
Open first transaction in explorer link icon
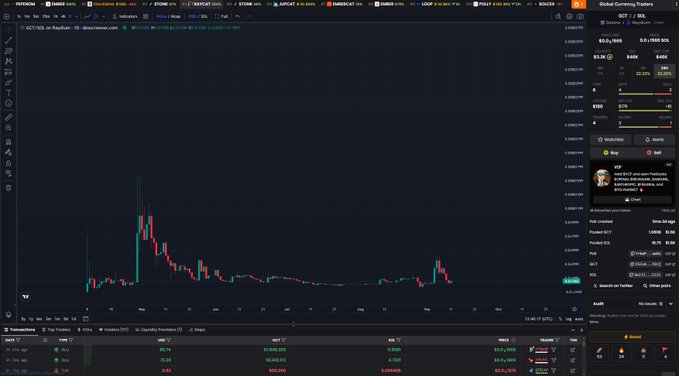[x=573, y=350]
